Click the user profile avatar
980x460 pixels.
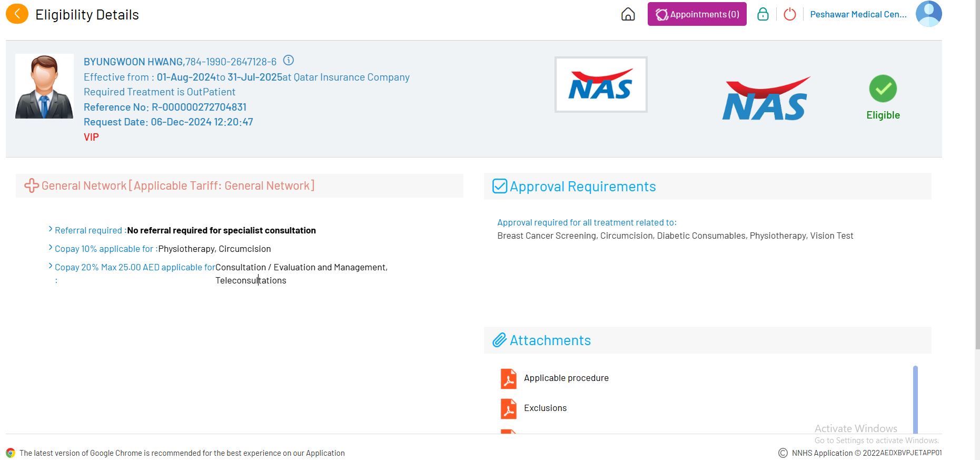[x=928, y=14]
